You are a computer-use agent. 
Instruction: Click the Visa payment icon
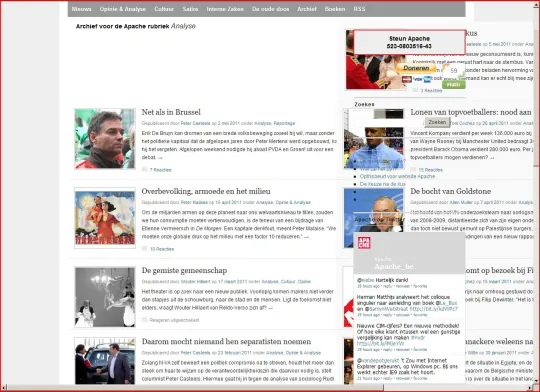418,80
